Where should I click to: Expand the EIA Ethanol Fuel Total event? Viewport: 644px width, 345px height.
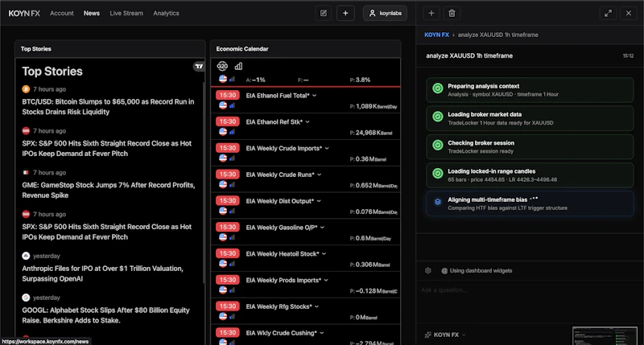314,96
